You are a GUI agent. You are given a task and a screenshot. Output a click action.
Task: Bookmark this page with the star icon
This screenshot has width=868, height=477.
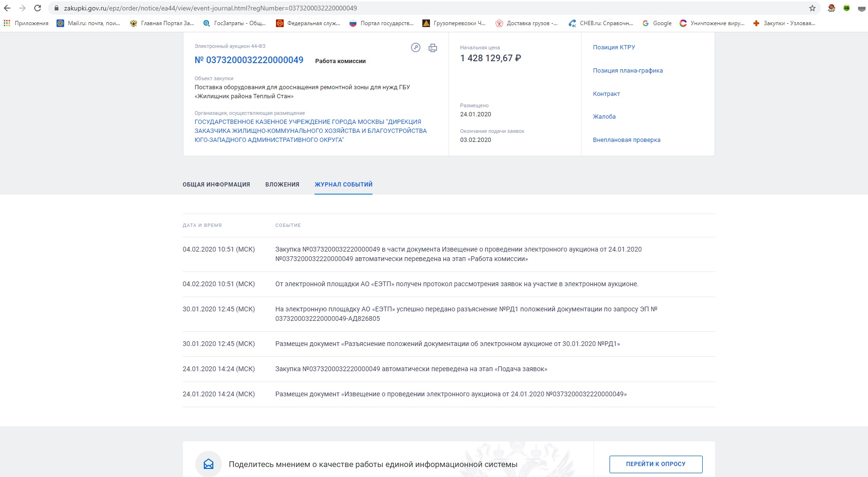tap(812, 8)
